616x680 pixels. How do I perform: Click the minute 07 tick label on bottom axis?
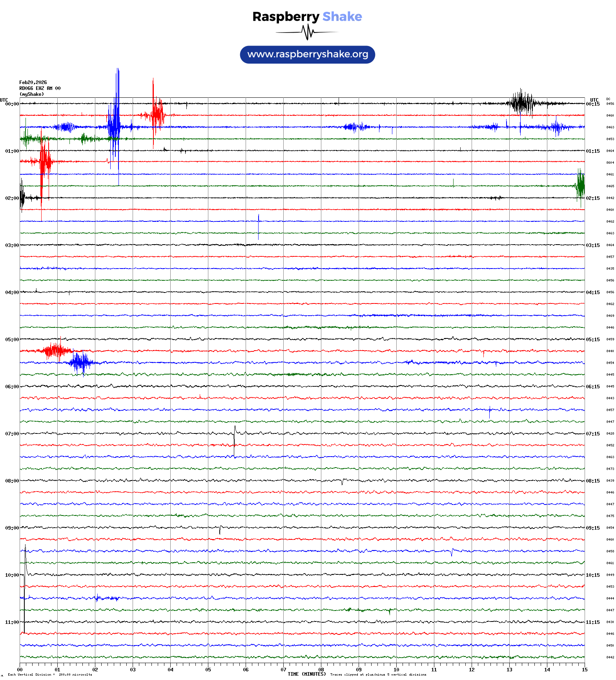[283, 670]
